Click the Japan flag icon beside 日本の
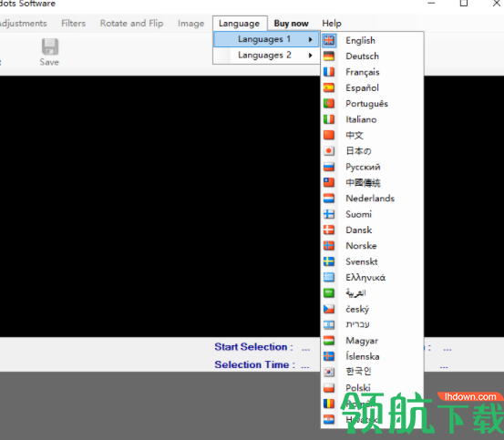This screenshot has width=504, height=440. (x=329, y=151)
